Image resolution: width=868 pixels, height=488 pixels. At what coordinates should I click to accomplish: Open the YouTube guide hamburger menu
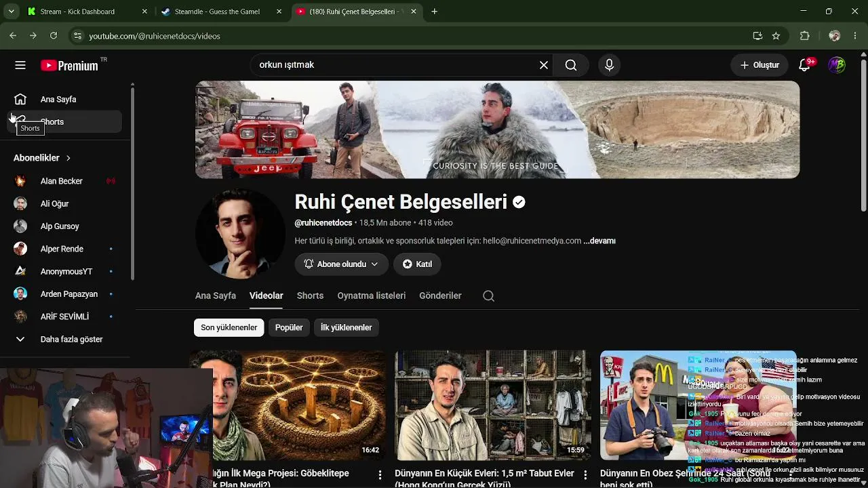tap(20, 65)
